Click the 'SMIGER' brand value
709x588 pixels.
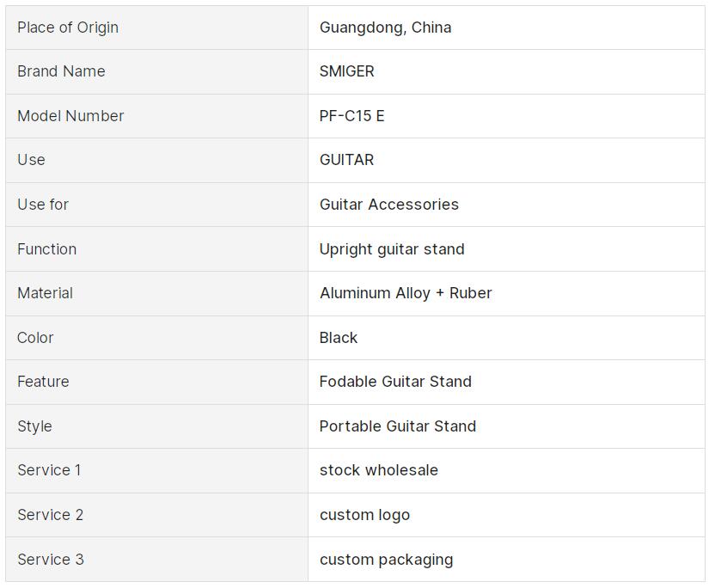346,71
